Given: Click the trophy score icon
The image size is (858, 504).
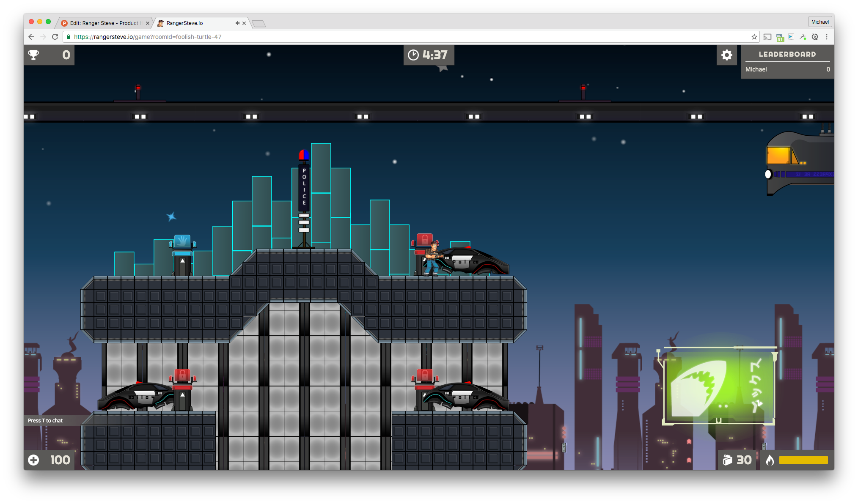Looking at the screenshot, I should [33, 55].
